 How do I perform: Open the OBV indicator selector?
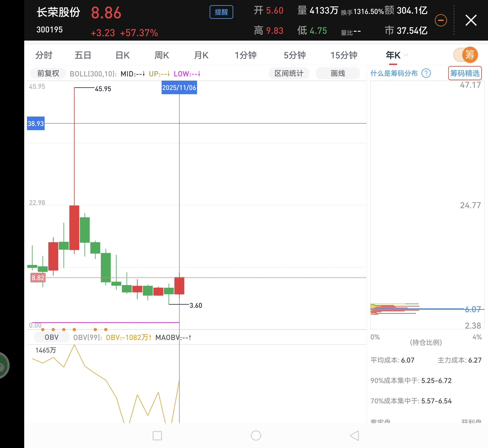click(x=51, y=337)
